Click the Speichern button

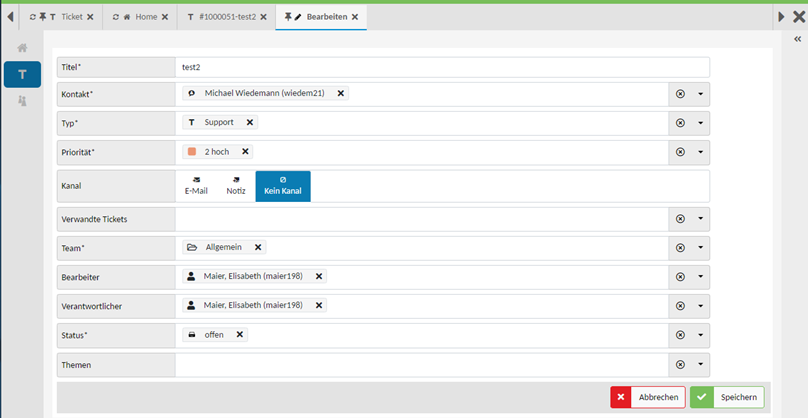pos(727,397)
